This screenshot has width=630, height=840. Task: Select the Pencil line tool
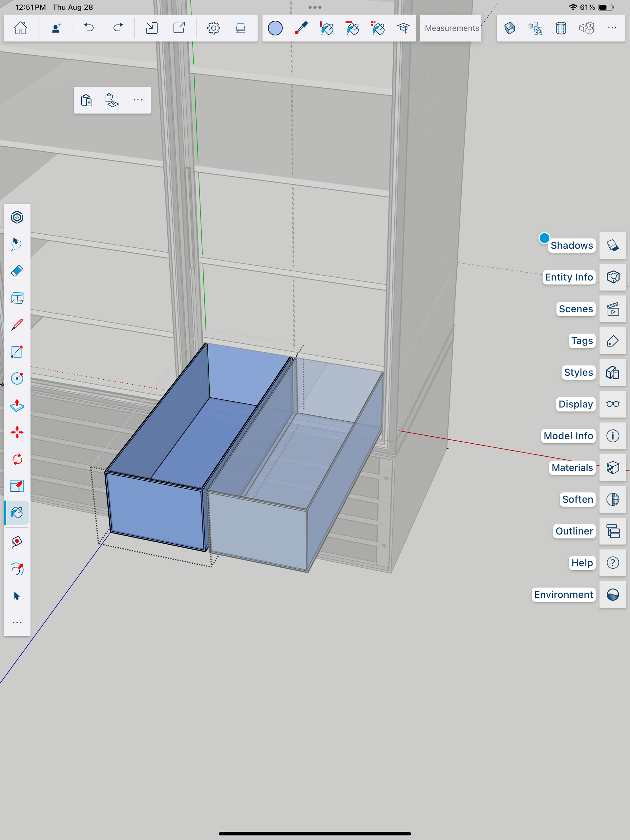pyautogui.click(x=17, y=325)
